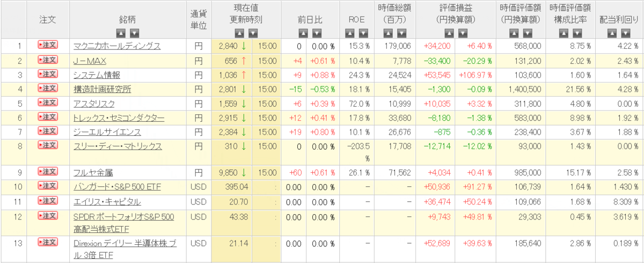
Task: Sort 時価評価額(円換算額) ascending with up arrow
Action: coord(514,33)
